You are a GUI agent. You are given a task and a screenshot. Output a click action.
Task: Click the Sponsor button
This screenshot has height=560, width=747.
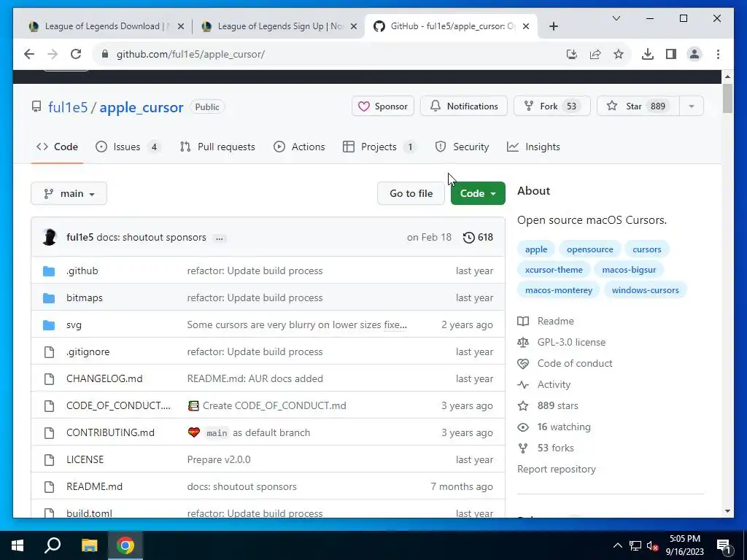(383, 106)
